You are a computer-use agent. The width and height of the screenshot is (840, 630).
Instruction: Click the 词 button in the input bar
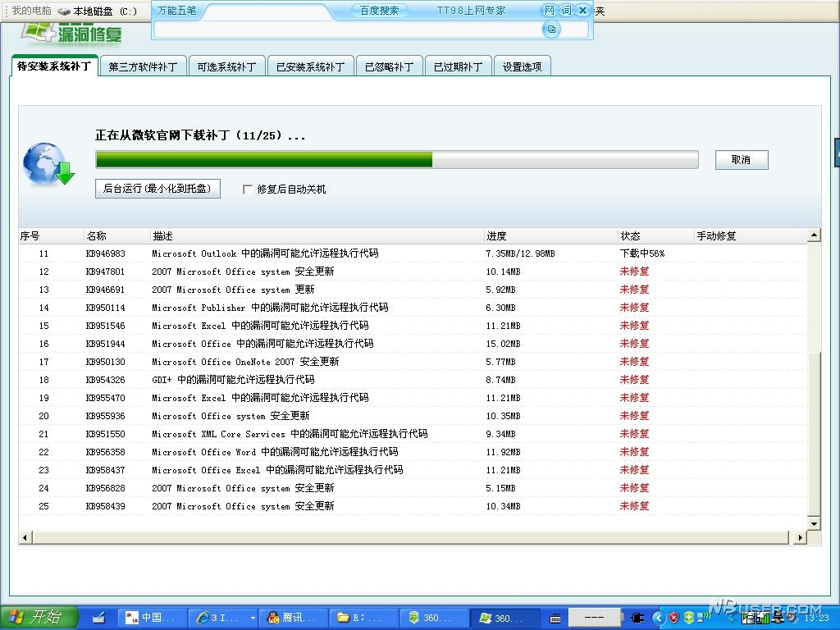pyautogui.click(x=566, y=10)
